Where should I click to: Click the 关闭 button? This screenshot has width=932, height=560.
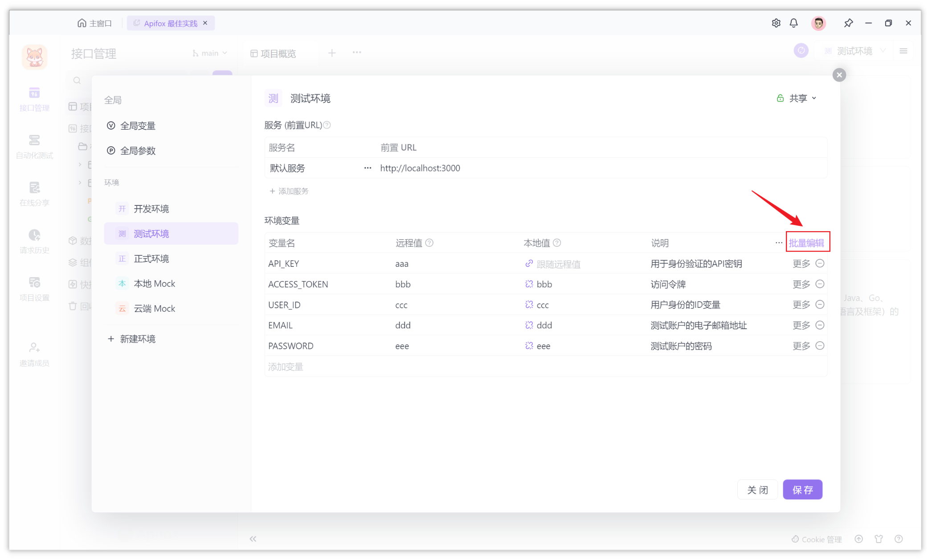point(758,490)
